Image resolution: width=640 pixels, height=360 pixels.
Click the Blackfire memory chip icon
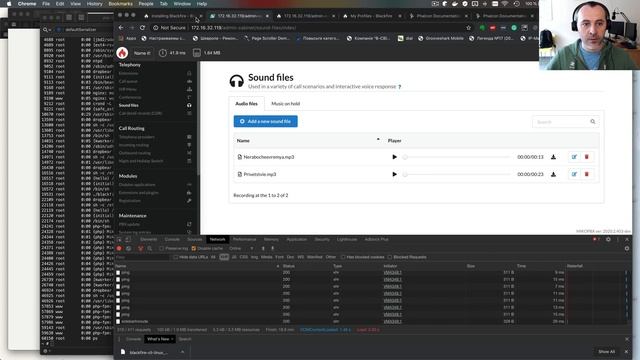coord(197,53)
